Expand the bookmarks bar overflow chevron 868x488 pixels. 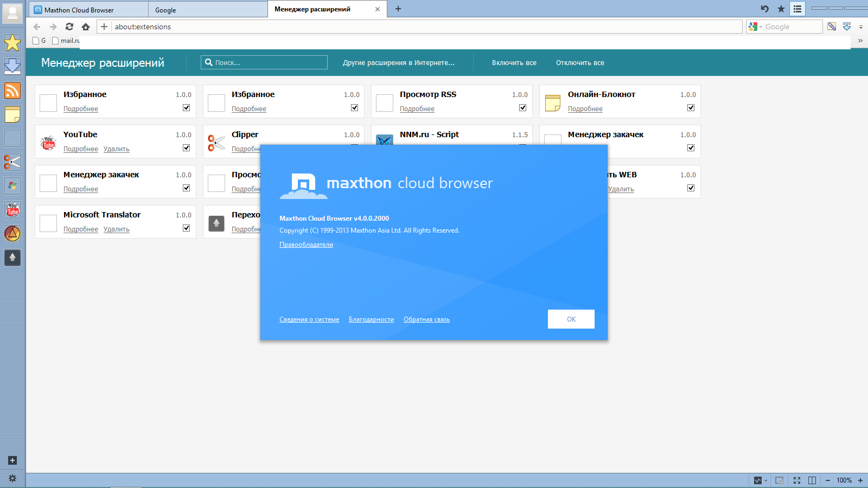tap(860, 41)
